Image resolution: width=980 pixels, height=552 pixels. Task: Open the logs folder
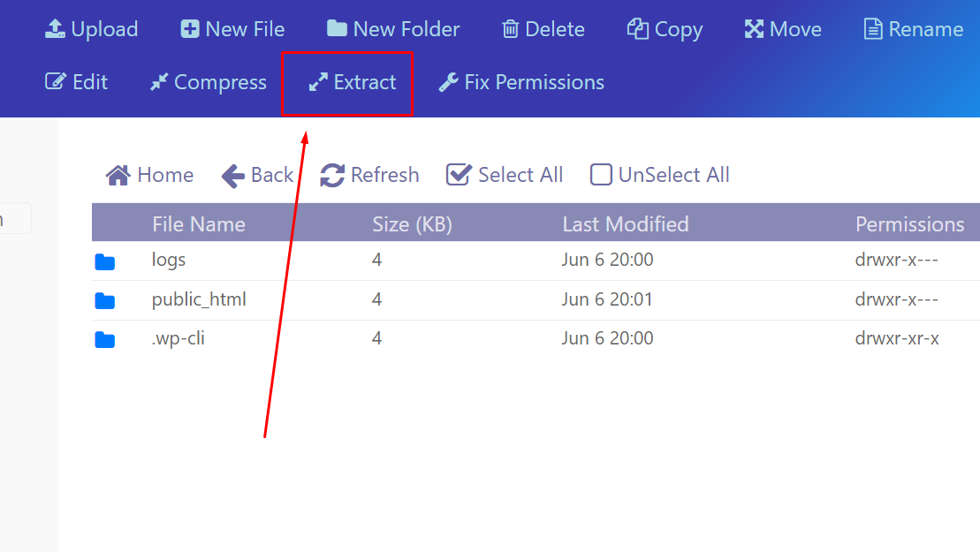(x=169, y=261)
